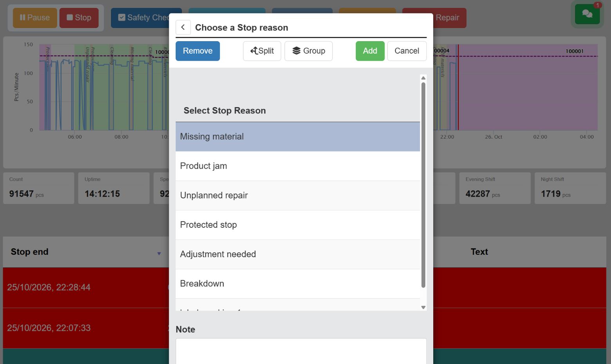Choose the Breakdown stop reason
This screenshot has width=611, height=364.
click(x=298, y=284)
